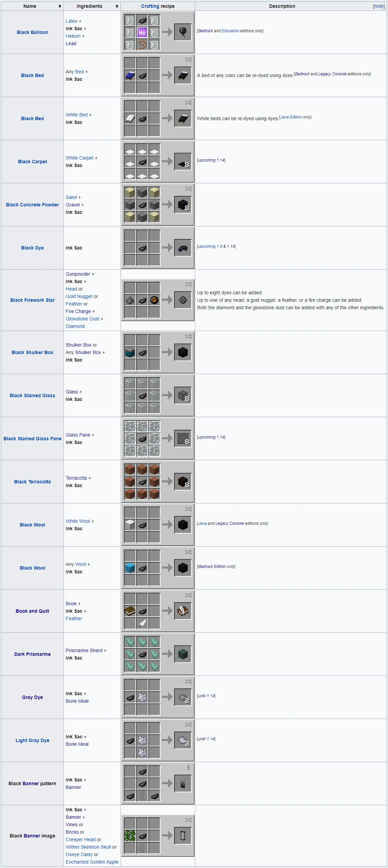Click the Black Terracotta output icon
Viewport: 388px width, 868px height.
click(183, 482)
